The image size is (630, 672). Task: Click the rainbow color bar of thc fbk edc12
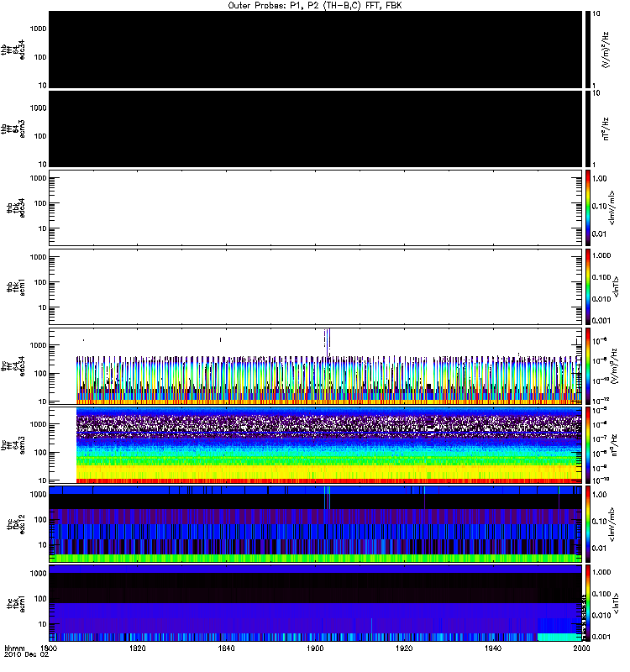(588, 524)
